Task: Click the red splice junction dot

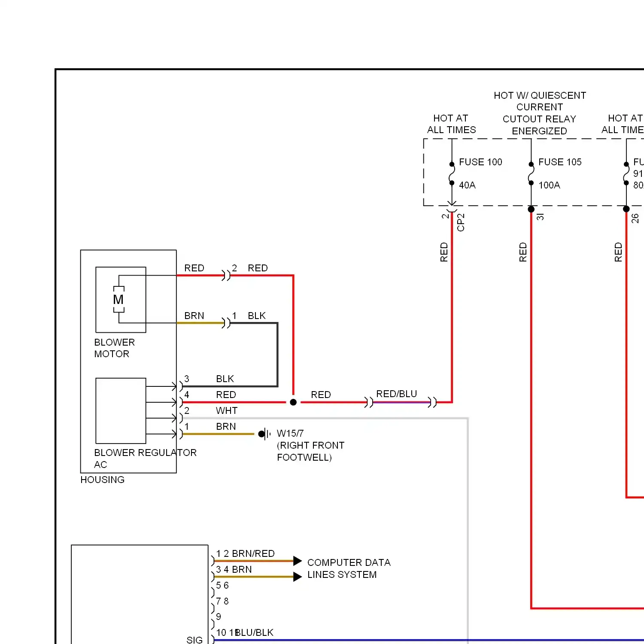Action: 293,402
